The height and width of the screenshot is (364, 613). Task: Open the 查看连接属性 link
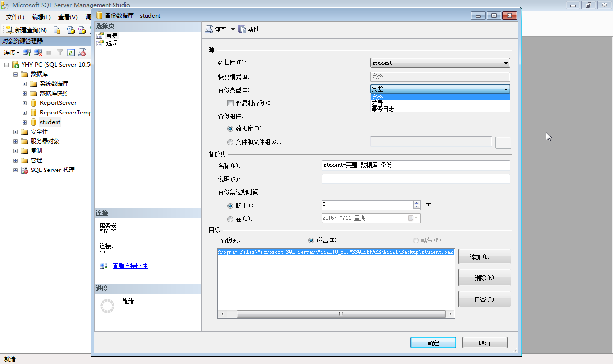click(x=130, y=266)
